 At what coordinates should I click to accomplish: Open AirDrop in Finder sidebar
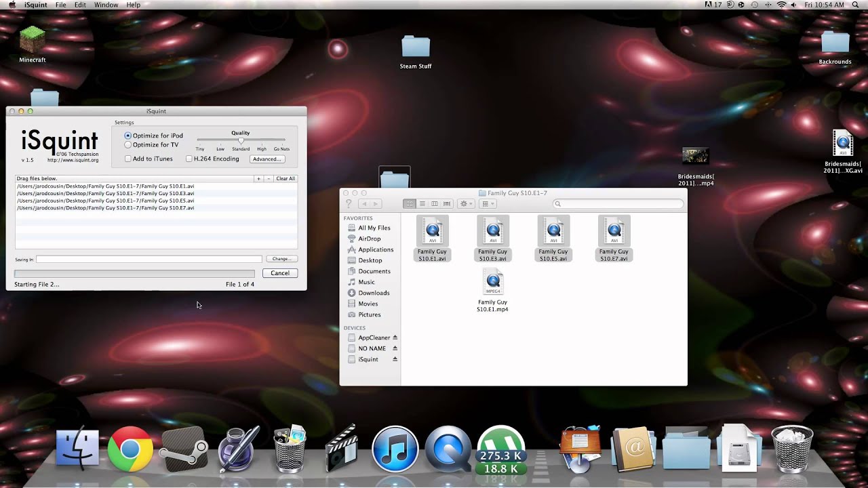point(370,239)
